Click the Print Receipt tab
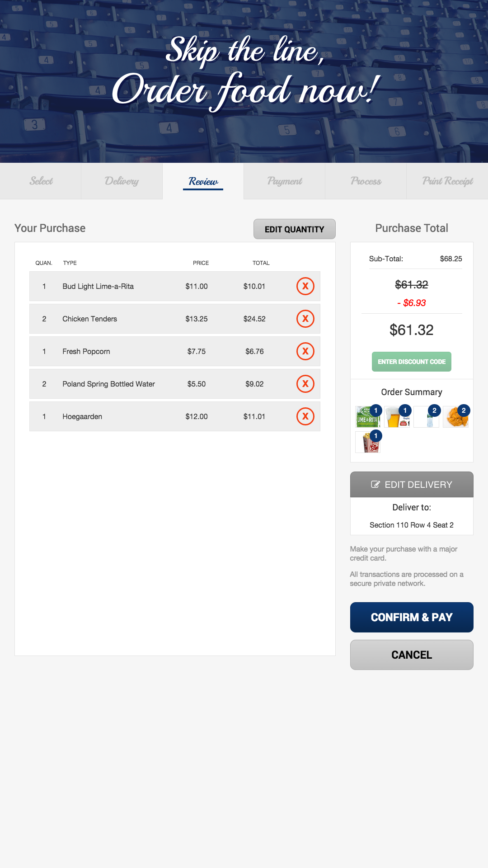The width and height of the screenshot is (488, 868). pos(447,181)
